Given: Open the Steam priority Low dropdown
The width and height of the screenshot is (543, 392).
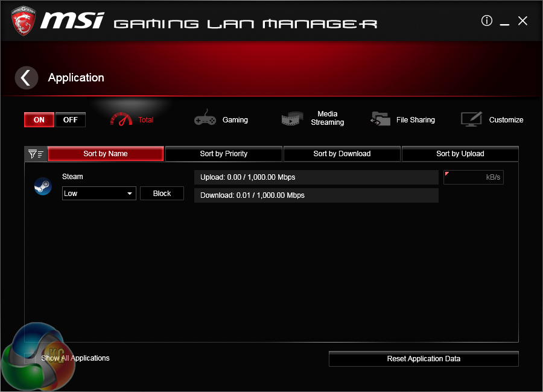Looking at the screenshot, I should pos(99,193).
